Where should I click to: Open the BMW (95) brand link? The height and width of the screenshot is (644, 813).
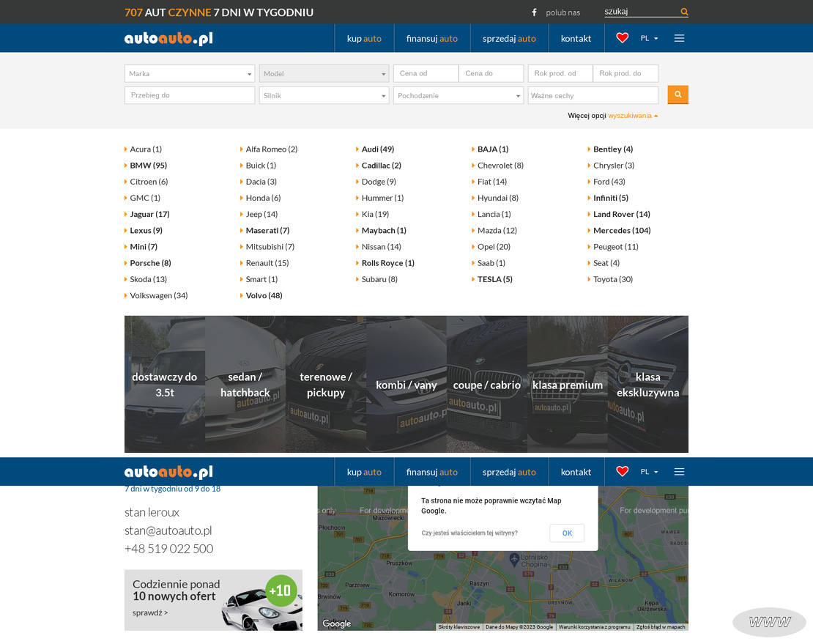pyautogui.click(x=148, y=166)
